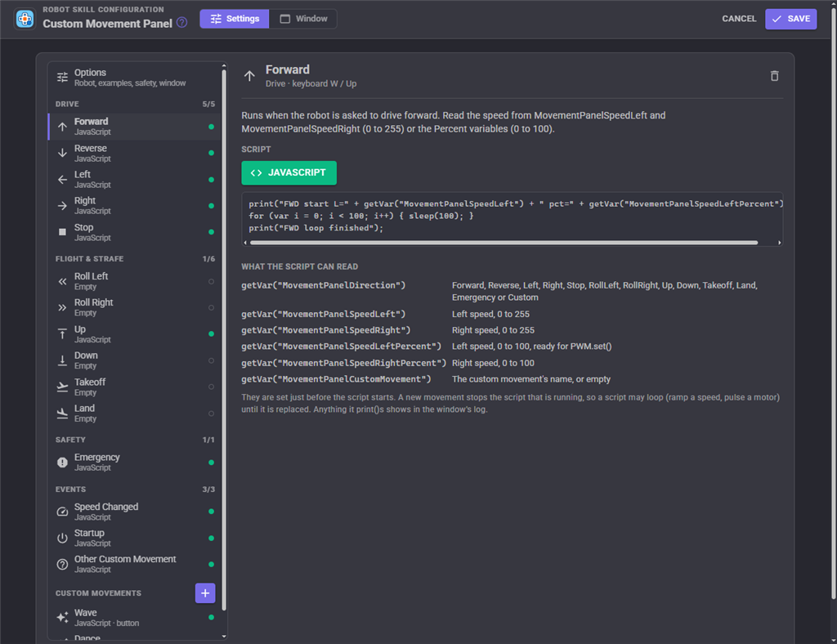The width and height of the screenshot is (837, 644).
Task: Click the Other Custom Movement question icon
Action: coord(62,564)
